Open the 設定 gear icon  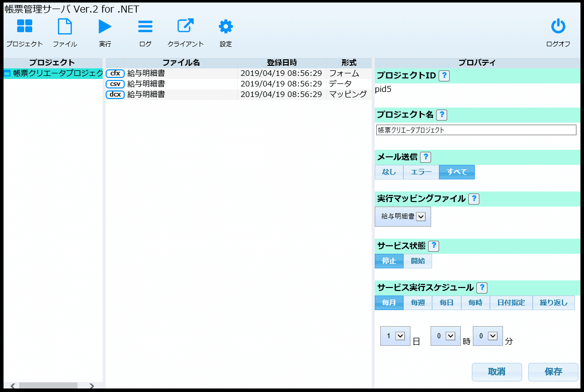(226, 27)
